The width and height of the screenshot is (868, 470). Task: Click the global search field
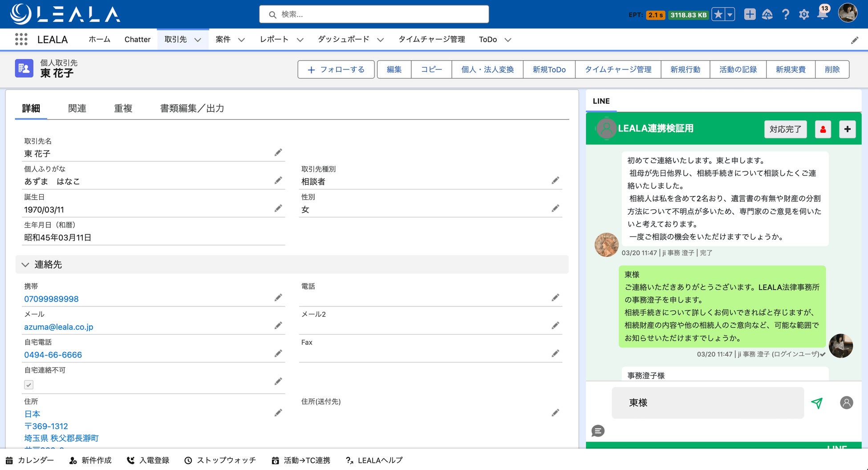[x=374, y=14]
